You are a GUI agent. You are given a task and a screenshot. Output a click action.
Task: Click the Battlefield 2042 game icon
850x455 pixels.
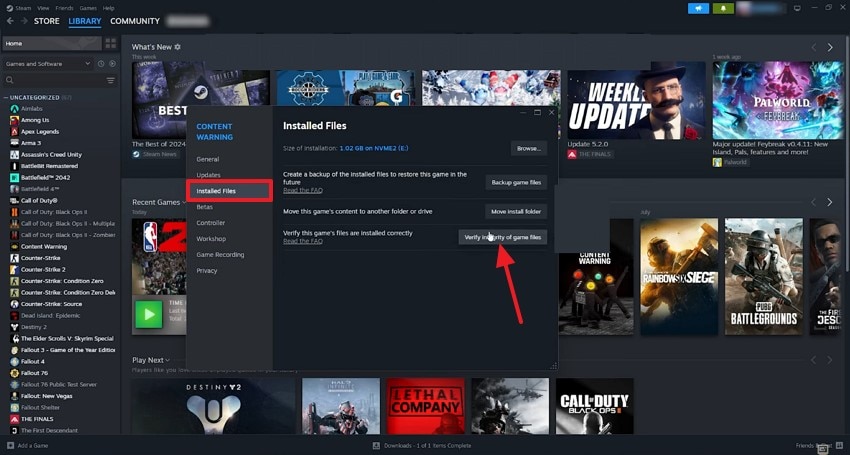coord(15,177)
